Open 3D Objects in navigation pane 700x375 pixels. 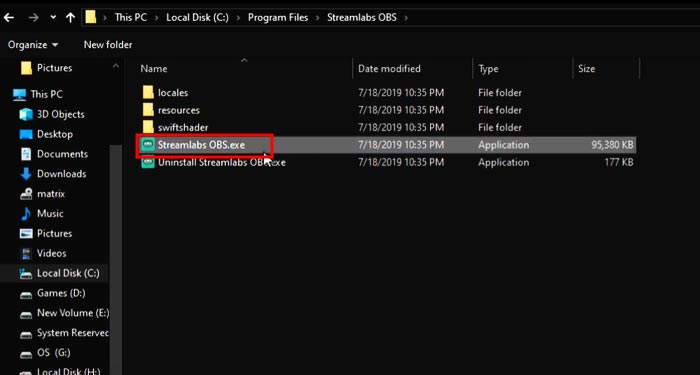tap(61, 114)
